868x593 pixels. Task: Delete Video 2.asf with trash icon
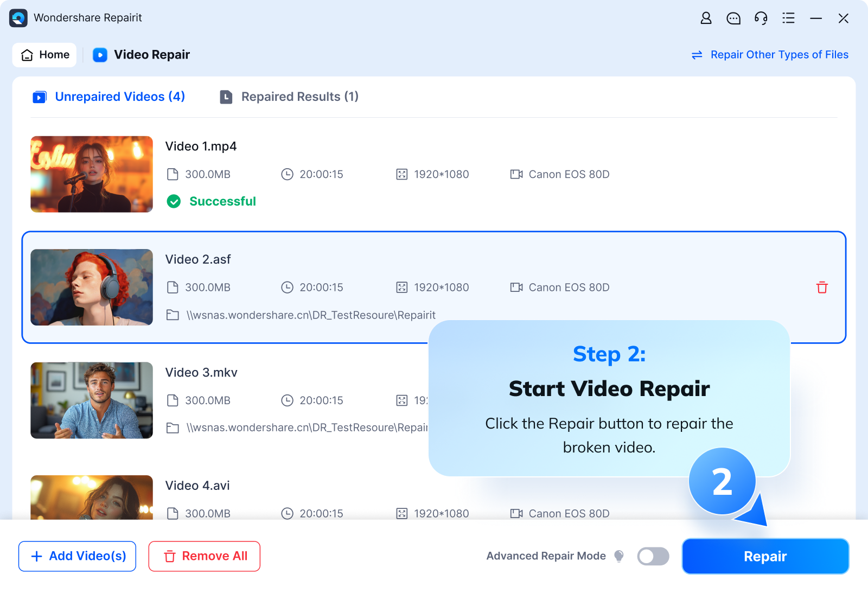pos(822,288)
